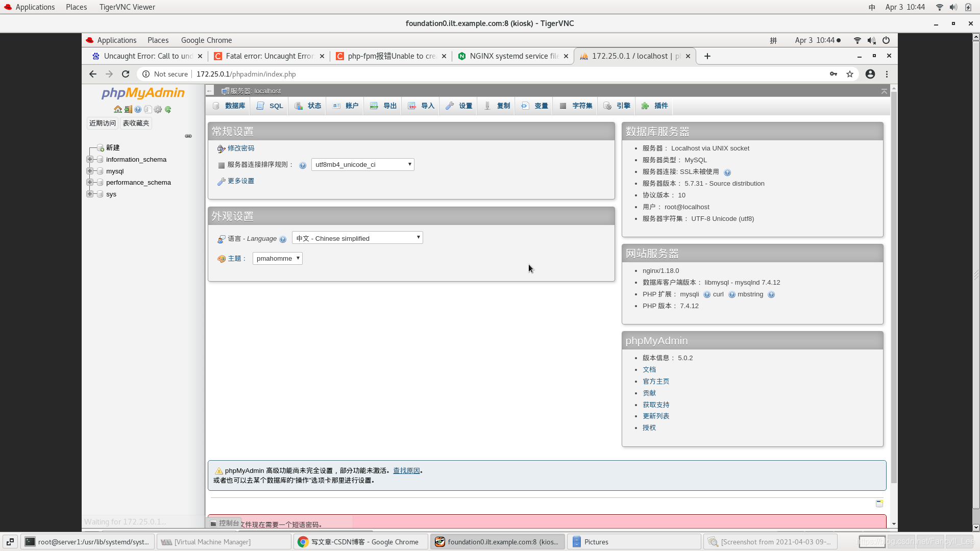Click the 修改密码 change password link
The height and width of the screenshot is (551, 980).
click(x=240, y=148)
